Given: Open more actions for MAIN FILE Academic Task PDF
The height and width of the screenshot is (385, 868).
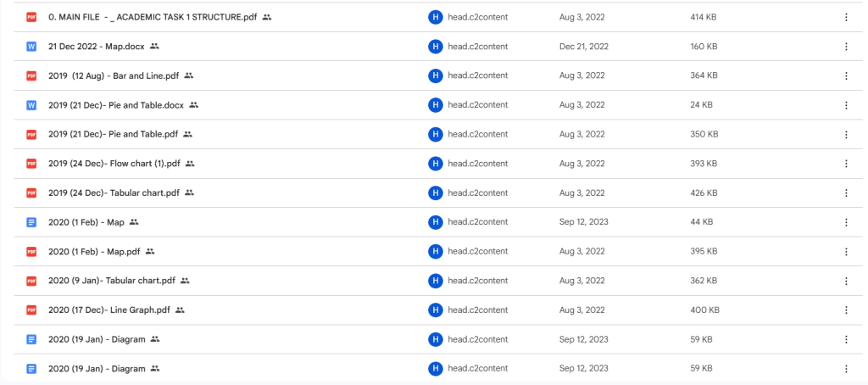Looking at the screenshot, I should 845,17.
